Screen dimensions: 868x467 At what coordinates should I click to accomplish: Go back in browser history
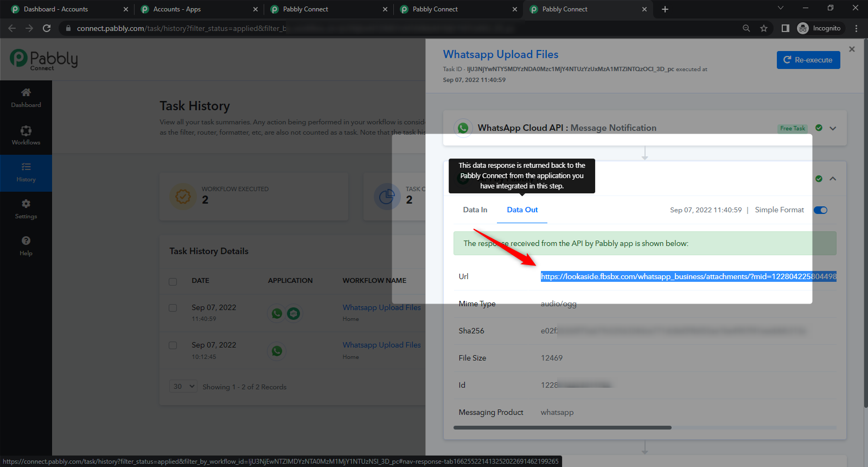(x=12, y=28)
